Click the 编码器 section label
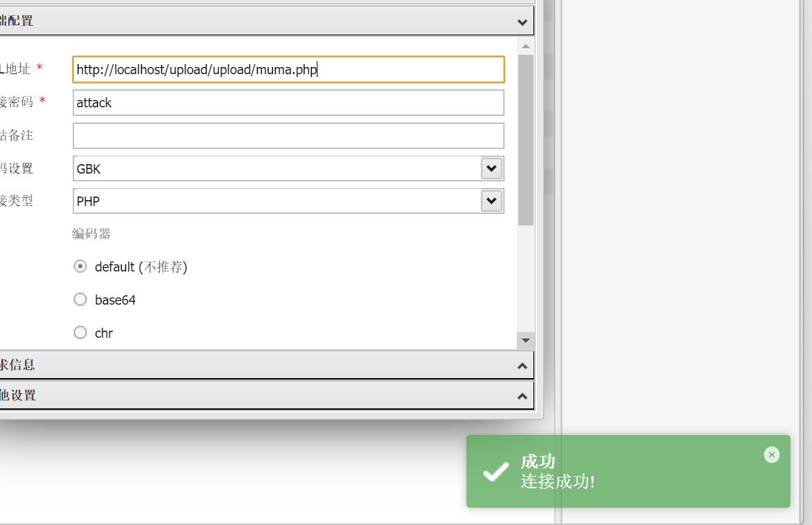 pyautogui.click(x=91, y=234)
